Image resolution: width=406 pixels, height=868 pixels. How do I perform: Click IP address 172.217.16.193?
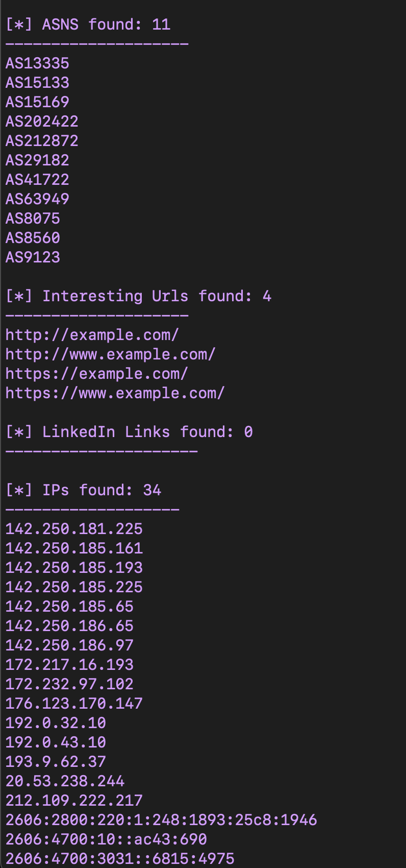[69, 665]
